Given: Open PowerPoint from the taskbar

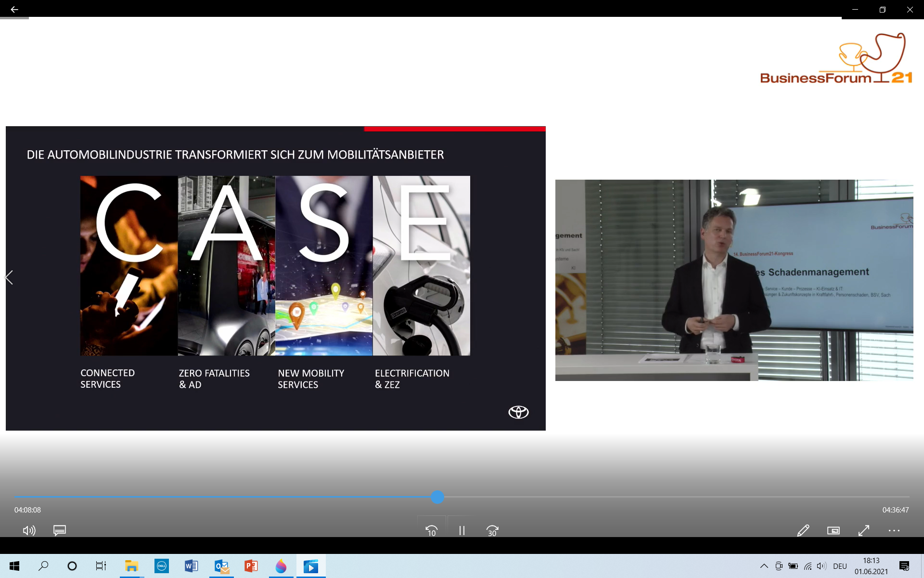Looking at the screenshot, I should pyautogui.click(x=251, y=566).
